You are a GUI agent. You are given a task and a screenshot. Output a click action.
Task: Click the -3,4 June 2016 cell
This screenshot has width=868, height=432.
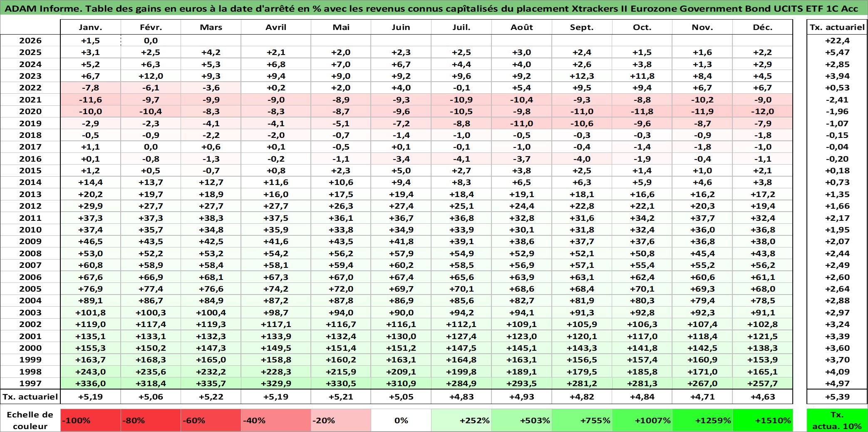pyautogui.click(x=401, y=159)
